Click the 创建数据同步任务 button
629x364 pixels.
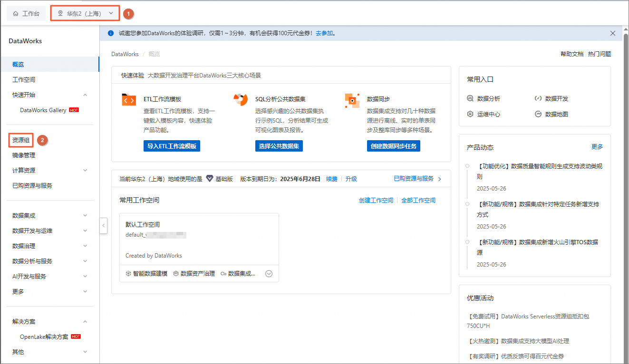[x=393, y=146]
